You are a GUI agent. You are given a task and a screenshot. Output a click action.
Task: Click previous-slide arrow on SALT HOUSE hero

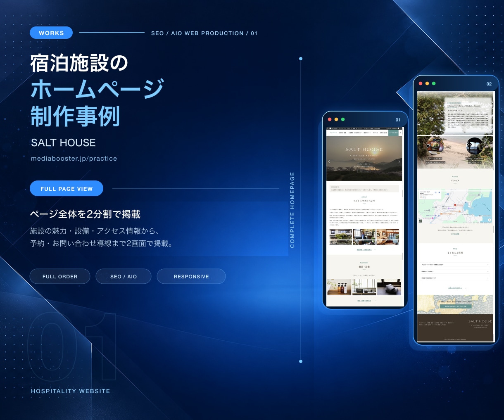[x=329, y=161]
